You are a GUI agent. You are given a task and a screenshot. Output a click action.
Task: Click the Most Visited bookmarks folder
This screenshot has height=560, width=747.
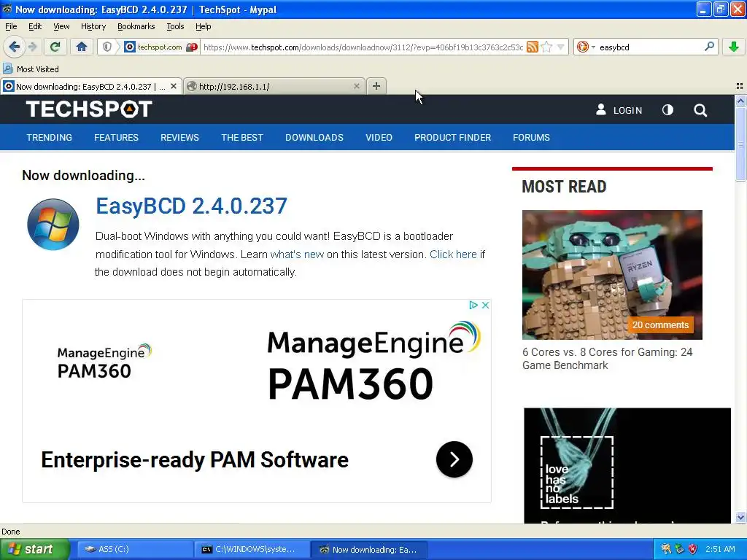[31, 69]
